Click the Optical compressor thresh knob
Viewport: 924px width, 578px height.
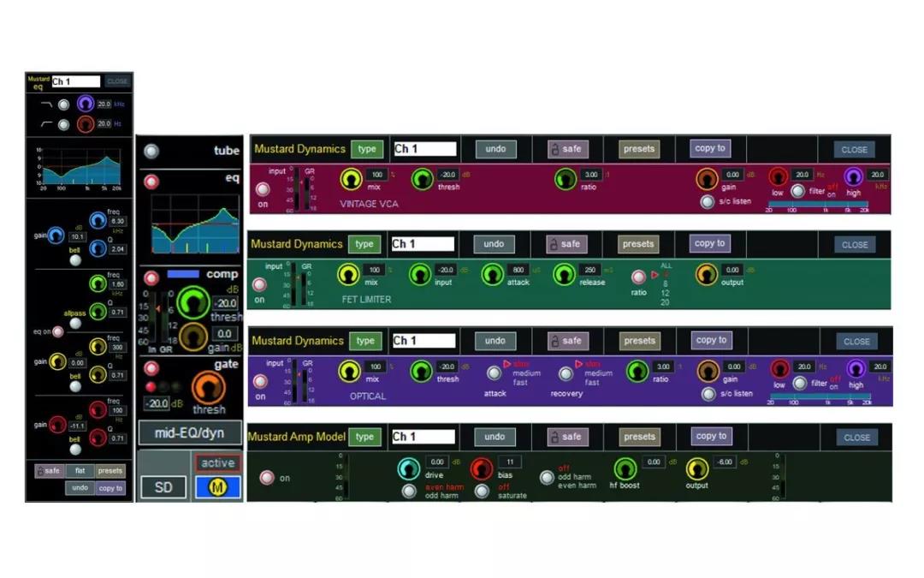421,371
